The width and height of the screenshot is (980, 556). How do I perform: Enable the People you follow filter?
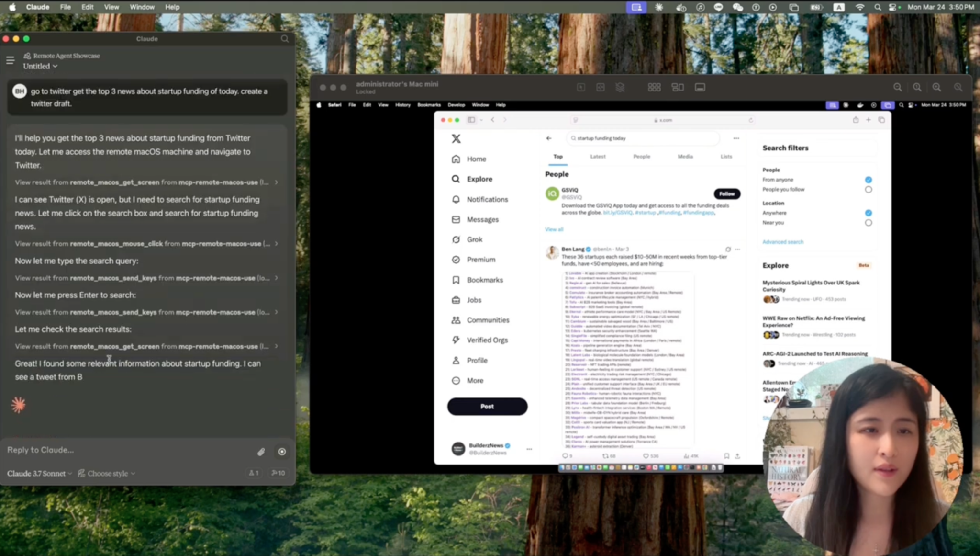(869, 189)
